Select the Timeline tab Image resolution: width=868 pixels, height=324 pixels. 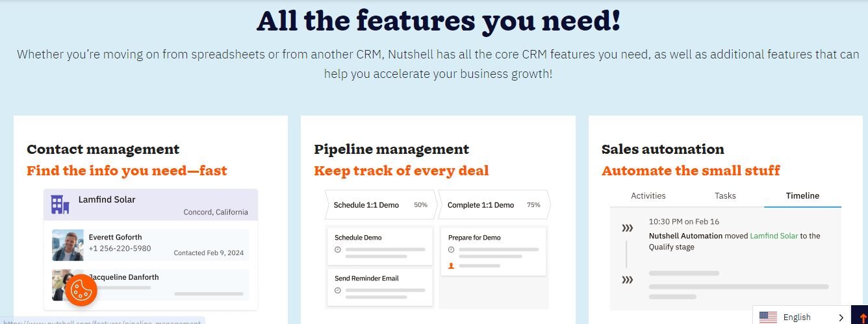[802, 195]
